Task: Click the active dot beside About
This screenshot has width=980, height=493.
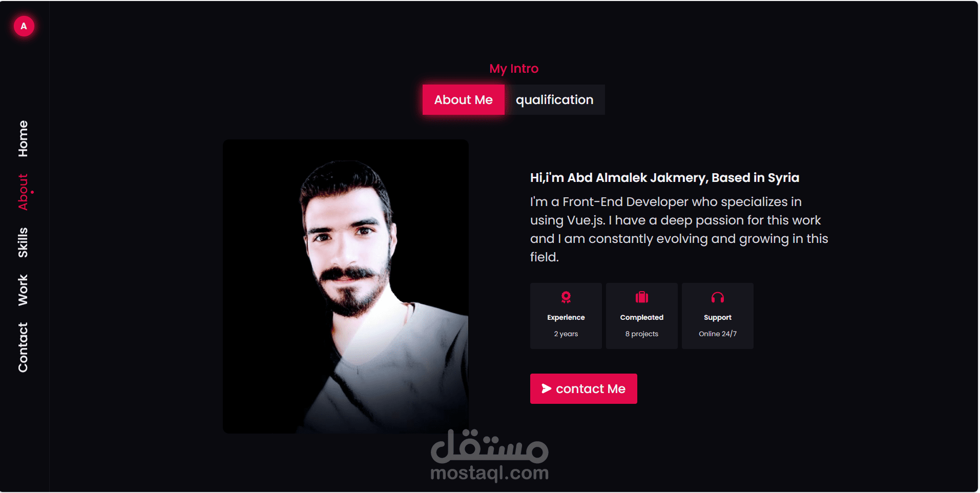Action: point(32,192)
